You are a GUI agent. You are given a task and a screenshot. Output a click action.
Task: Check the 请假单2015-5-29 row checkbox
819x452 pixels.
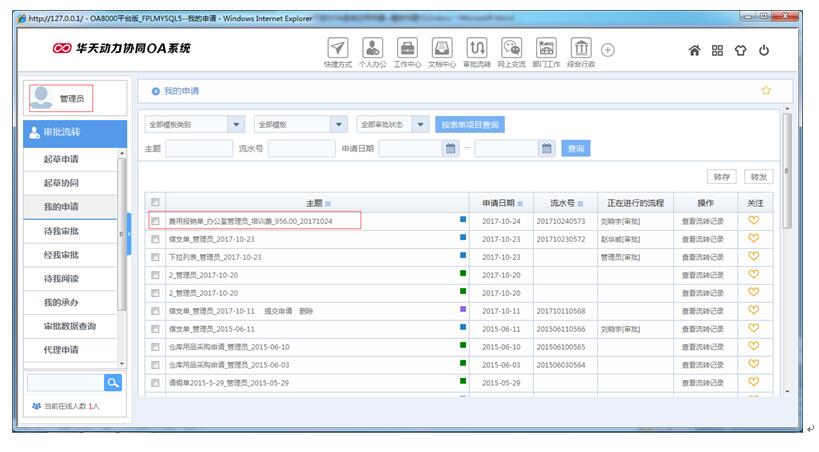click(155, 383)
